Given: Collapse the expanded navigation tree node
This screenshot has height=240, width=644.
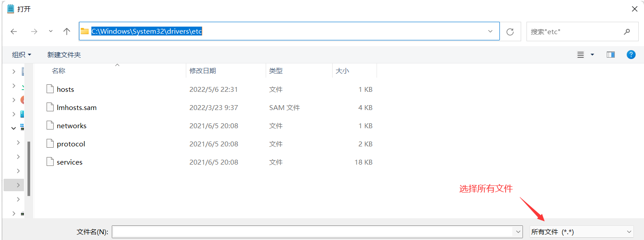Looking at the screenshot, I should coord(14,128).
